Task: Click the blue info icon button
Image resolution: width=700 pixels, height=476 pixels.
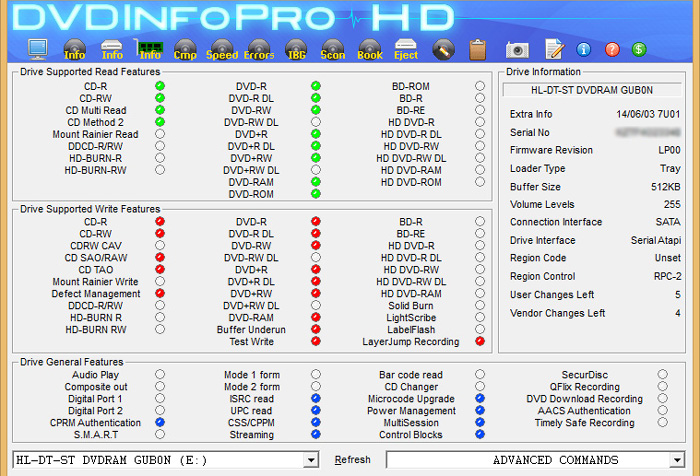Action: pyautogui.click(x=584, y=49)
